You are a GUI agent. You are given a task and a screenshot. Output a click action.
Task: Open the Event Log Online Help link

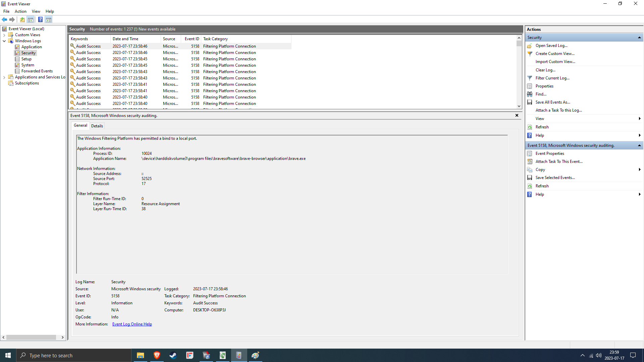click(132, 324)
